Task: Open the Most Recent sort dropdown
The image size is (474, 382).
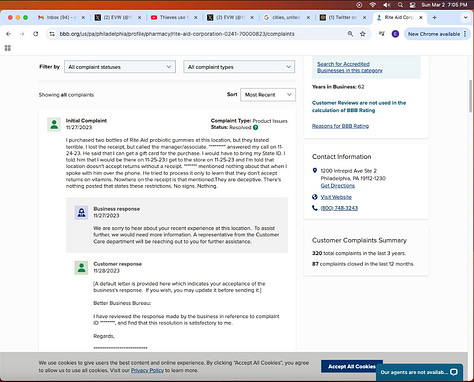Action: pos(268,95)
